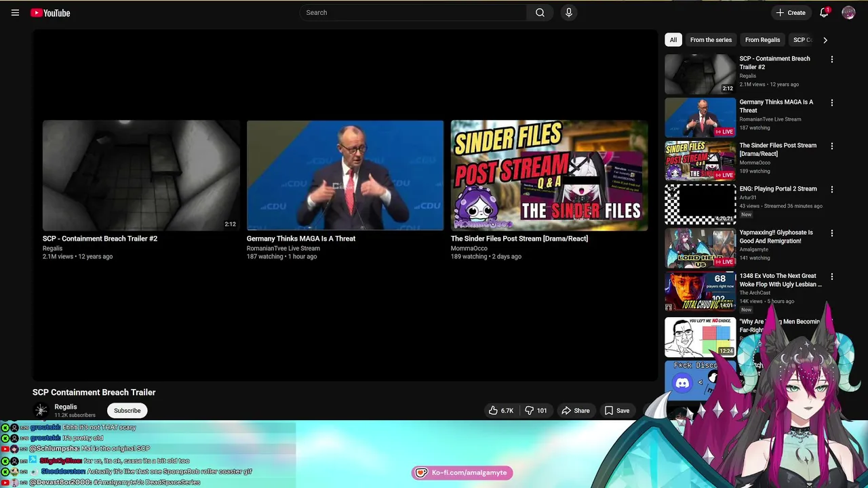
Task: Open notifications bell
Action: [824, 12]
